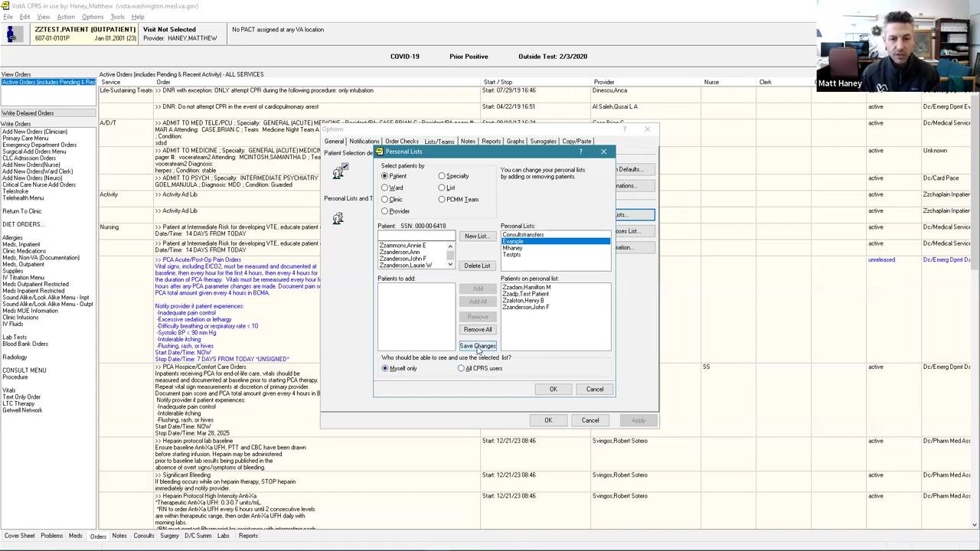The width and height of the screenshot is (980, 551).
Task: Select Zzanderson,Laurie W in patient list
Action: pyautogui.click(x=406, y=266)
